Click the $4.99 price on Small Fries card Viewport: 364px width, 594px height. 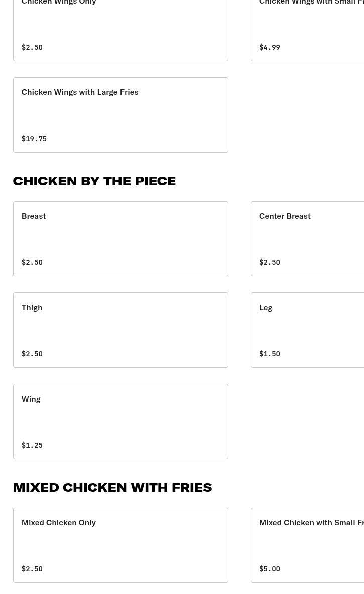point(270,47)
